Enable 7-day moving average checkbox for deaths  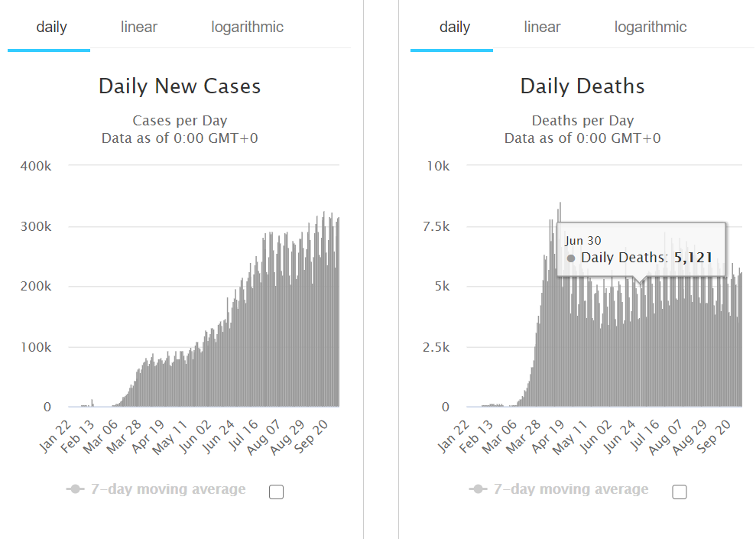(680, 492)
